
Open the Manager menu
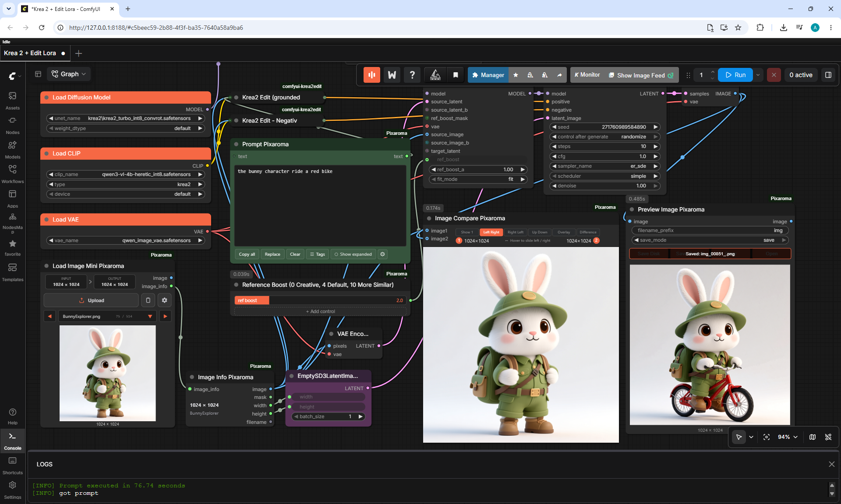tap(488, 75)
